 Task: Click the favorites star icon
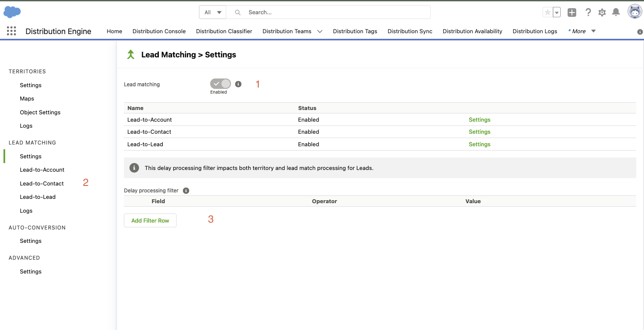(547, 13)
